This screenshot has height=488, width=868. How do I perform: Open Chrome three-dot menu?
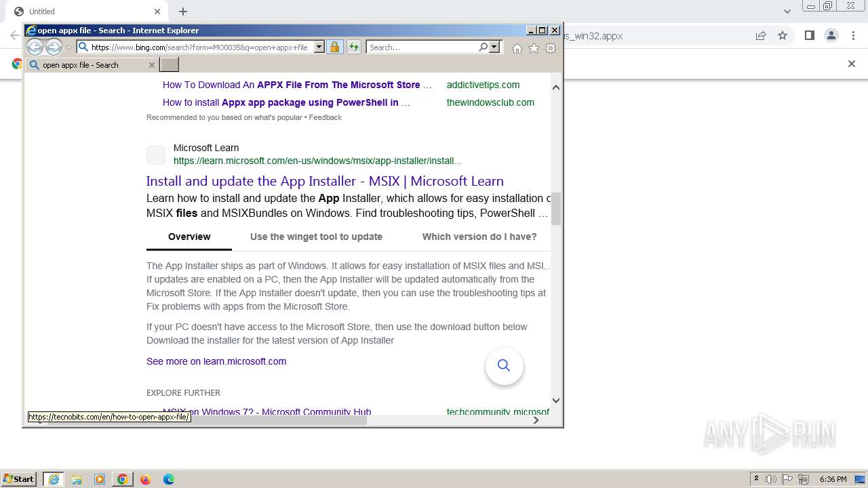[853, 35]
